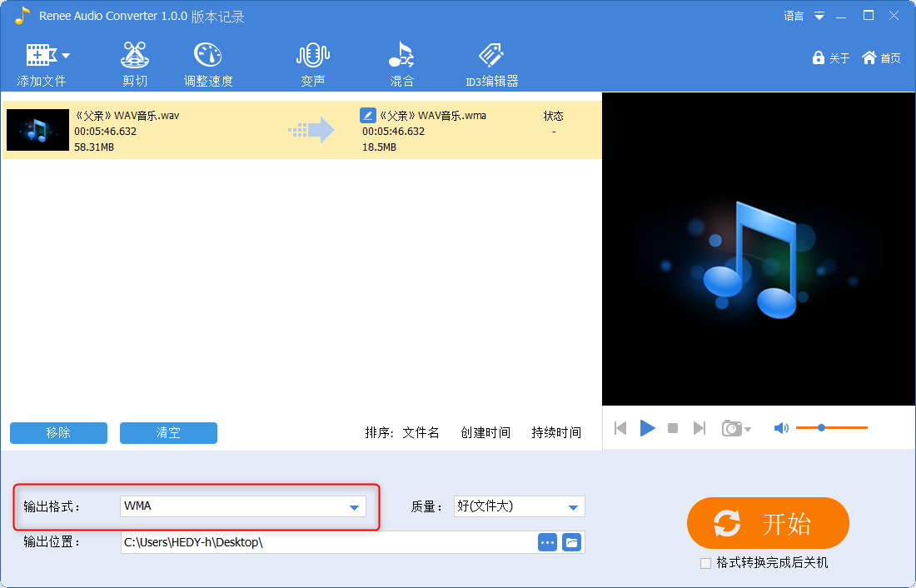Minimize the Renee Audio Converter window

[x=841, y=17]
